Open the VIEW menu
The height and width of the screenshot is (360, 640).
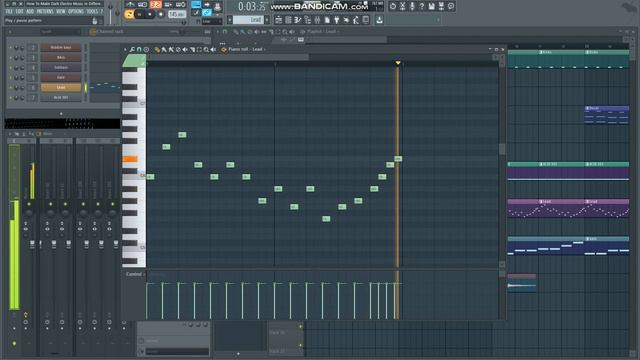click(x=61, y=12)
